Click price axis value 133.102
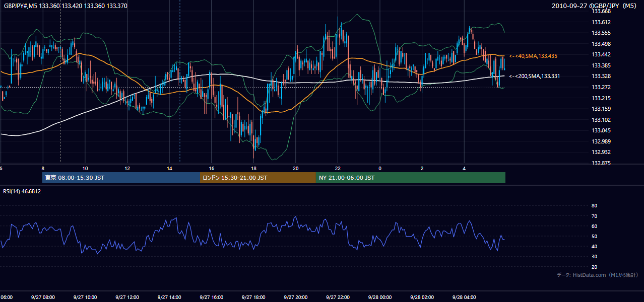Image resolution: width=644 pixels, height=302 pixels. tap(601, 120)
